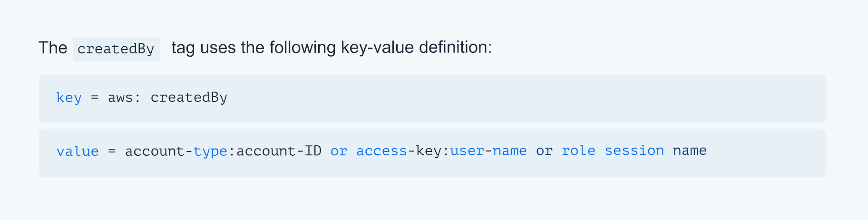The width and height of the screenshot is (868, 220).
Task: Click the blue "type" word in account-type
Action: pyautogui.click(x=210, y=151)
